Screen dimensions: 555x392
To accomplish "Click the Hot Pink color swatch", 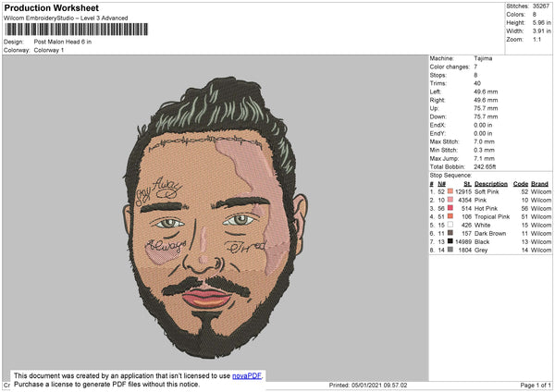I will coord(450,208).
